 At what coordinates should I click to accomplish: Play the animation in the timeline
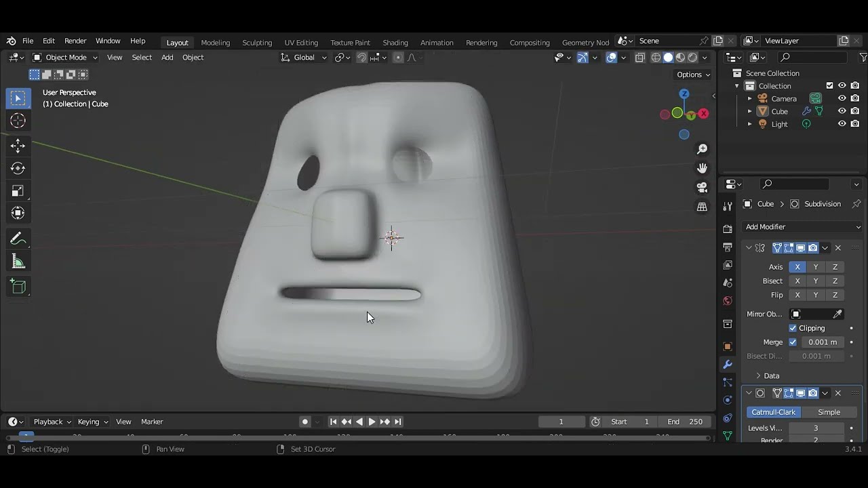coord(372,422)
